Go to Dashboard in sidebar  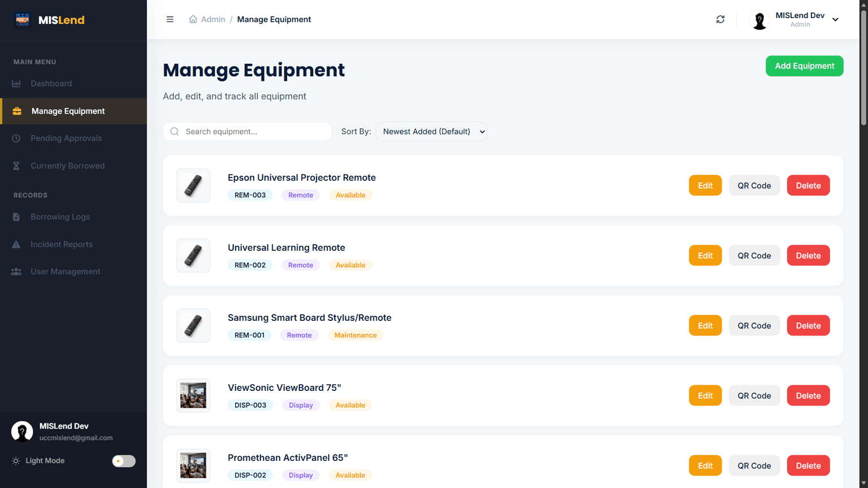(73, 84)
